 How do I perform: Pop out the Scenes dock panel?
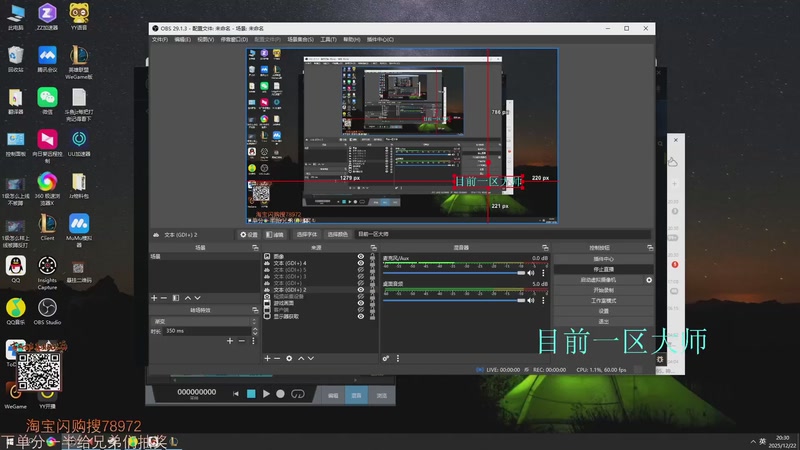pos(255,248)
